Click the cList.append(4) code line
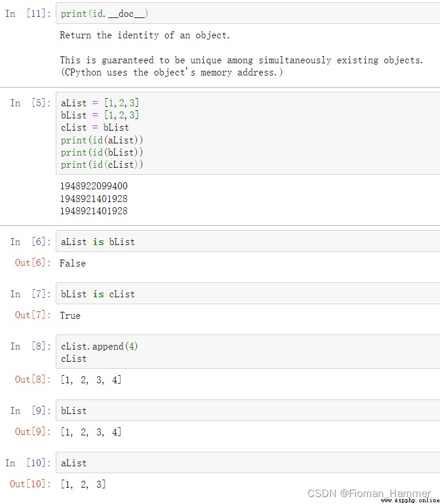The width and height of the screenshot is (440, 504). coord(99,346)
